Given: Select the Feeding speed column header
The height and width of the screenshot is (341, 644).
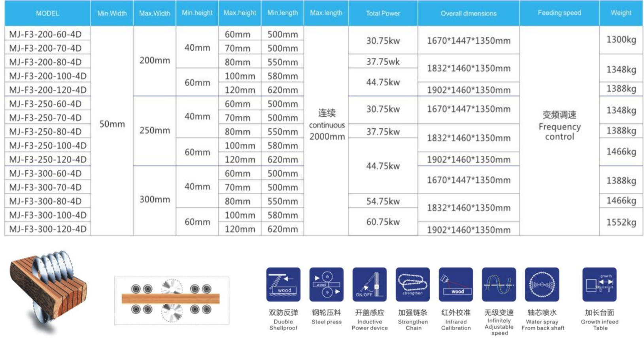Looking at the screenshot, I should [559, 13].
